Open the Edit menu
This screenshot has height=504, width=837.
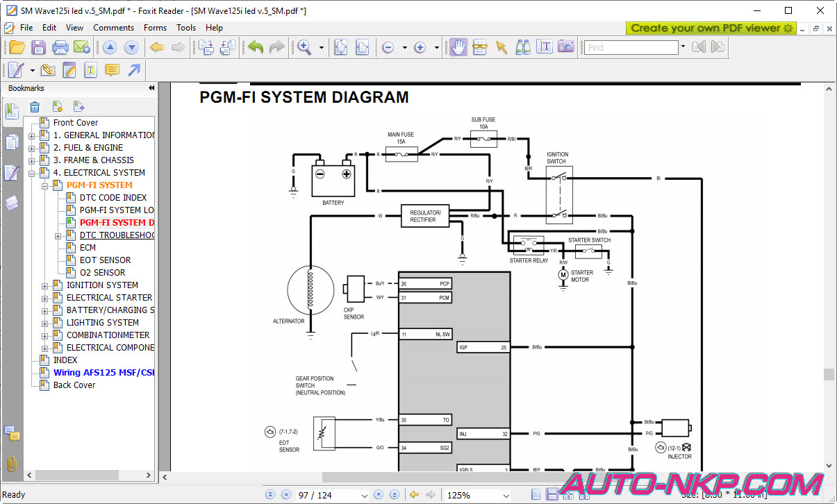coord(49,28)
